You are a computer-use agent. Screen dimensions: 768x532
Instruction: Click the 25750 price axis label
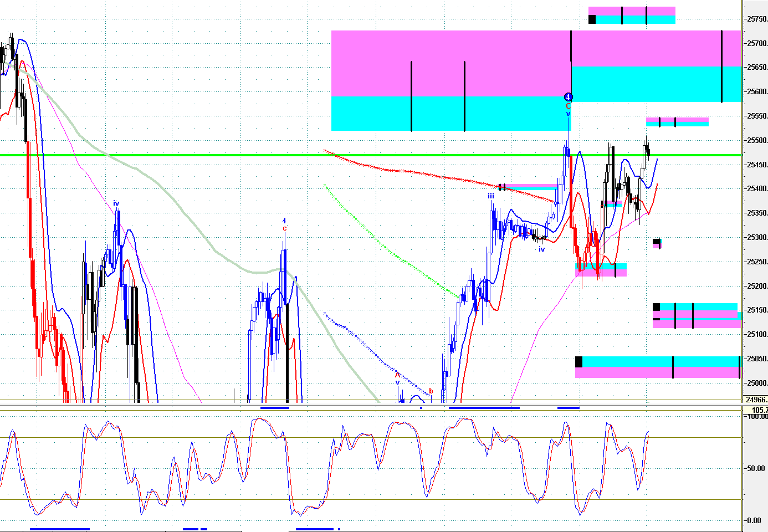click(x=757, y=19)
